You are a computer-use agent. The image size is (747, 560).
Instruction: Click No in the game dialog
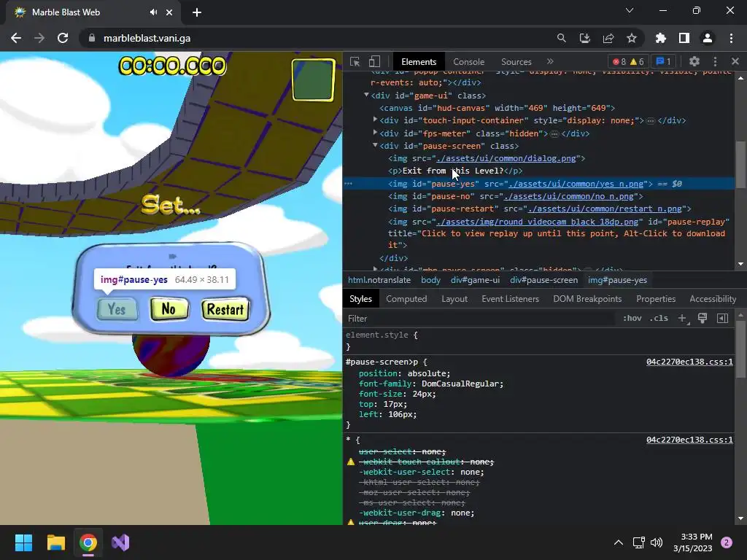169,309
